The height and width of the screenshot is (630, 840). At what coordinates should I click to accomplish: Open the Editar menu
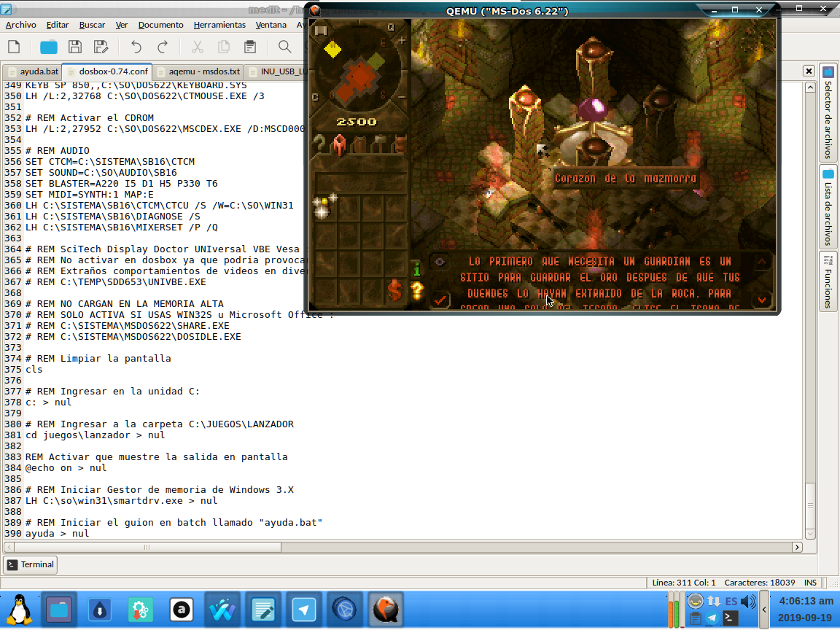[58, 25]
